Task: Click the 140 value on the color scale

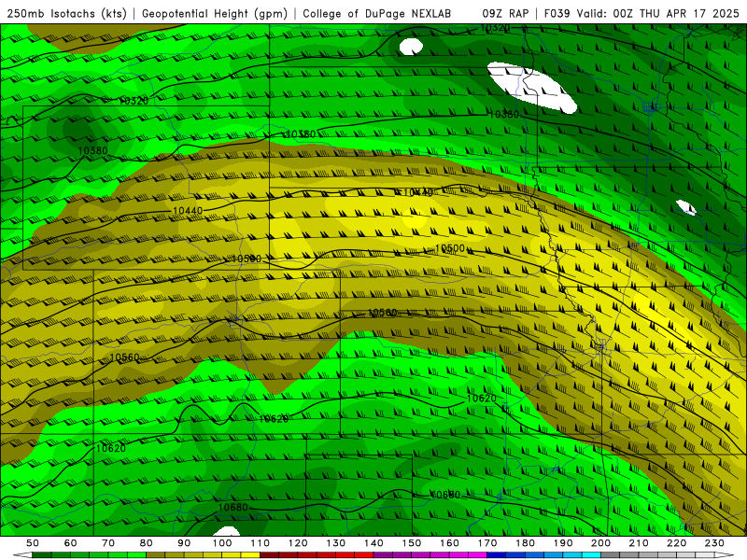Action: click(x=373, y=543)
